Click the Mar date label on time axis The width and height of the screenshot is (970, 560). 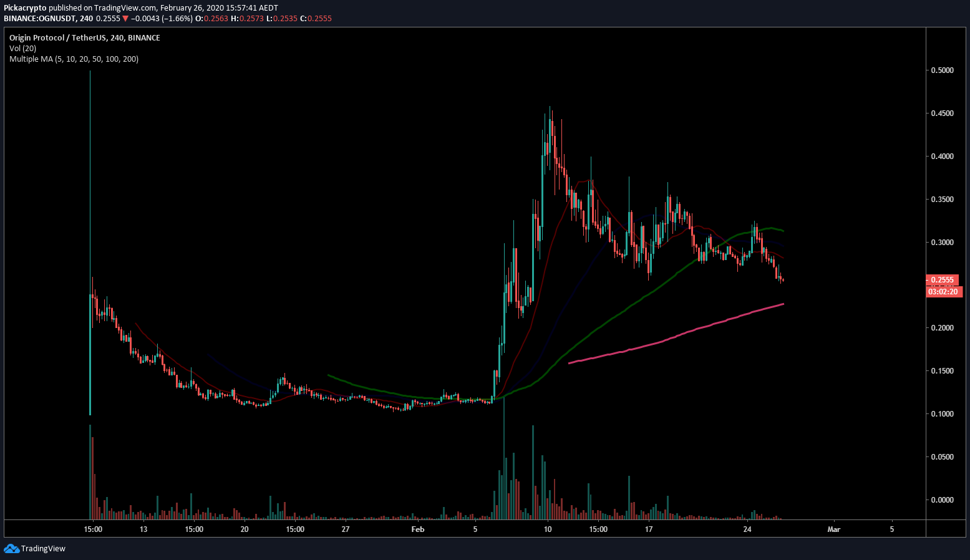click(x=833, y=529)
